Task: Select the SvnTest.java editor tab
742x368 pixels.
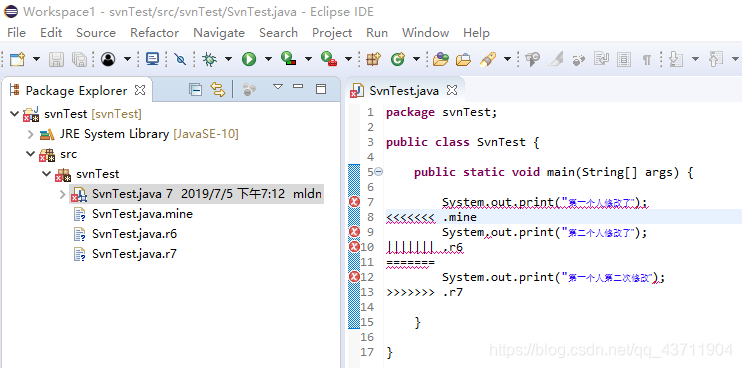Action: [403, 90]
